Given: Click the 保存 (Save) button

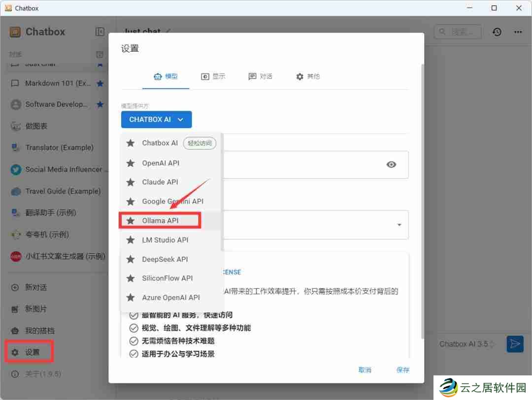Looking at the screenshot, I should [402, 369].
